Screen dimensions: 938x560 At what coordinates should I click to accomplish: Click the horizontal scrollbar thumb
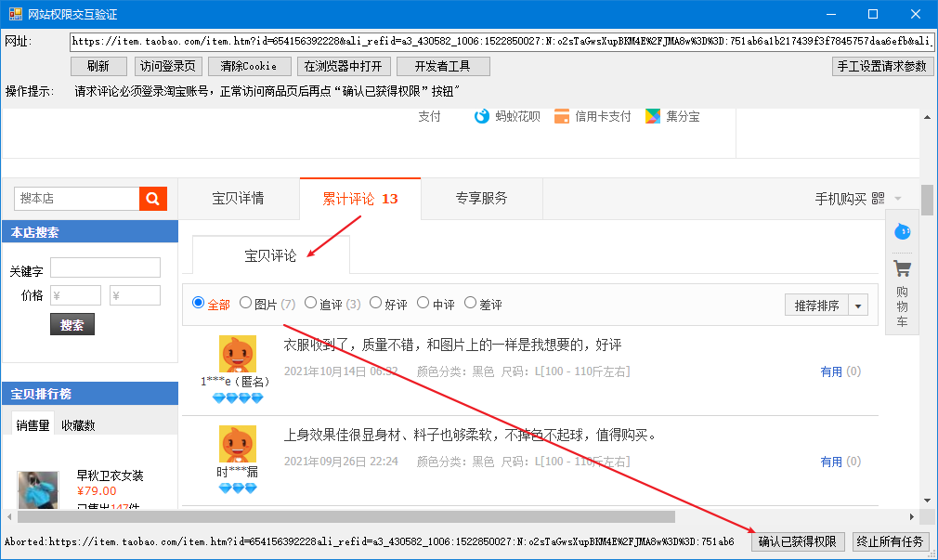[x=346, y=516]
